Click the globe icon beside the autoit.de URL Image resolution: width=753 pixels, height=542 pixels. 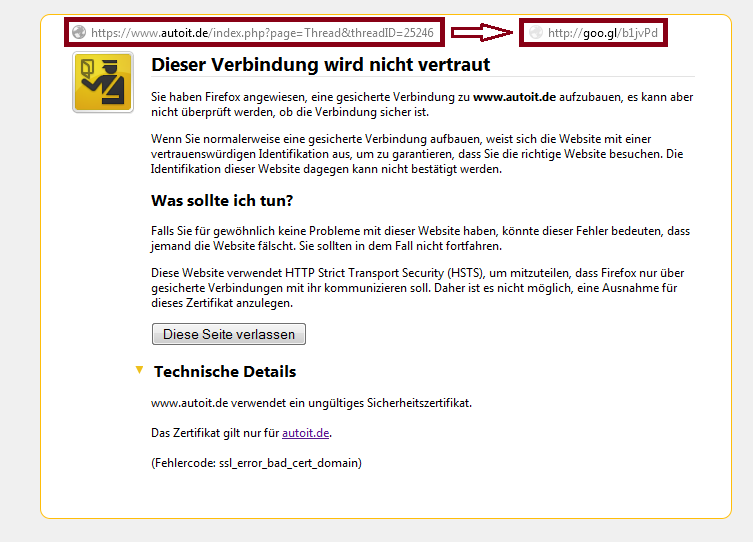pyautogui.click(x=79, y=33)
